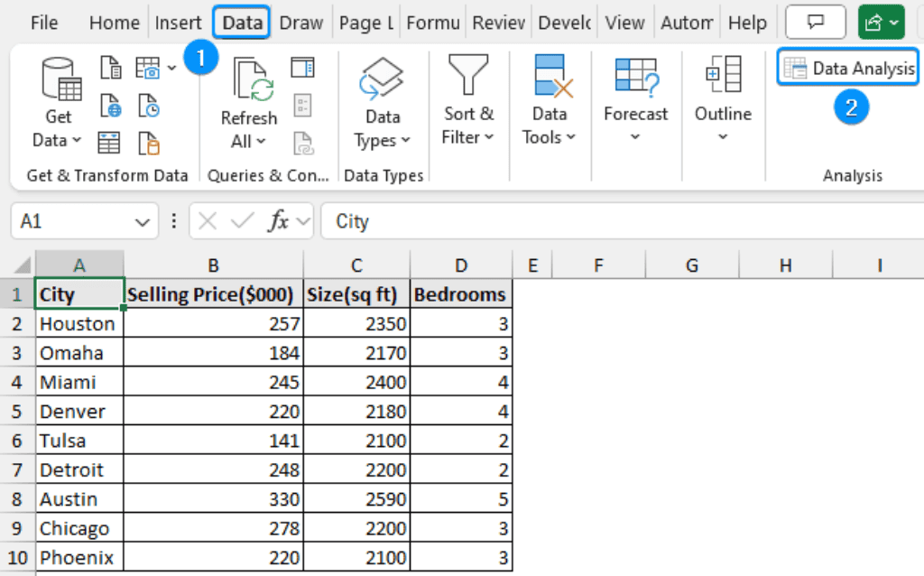
Task: Select the From Text/CSV import icon
Action: tap(110, 68)
